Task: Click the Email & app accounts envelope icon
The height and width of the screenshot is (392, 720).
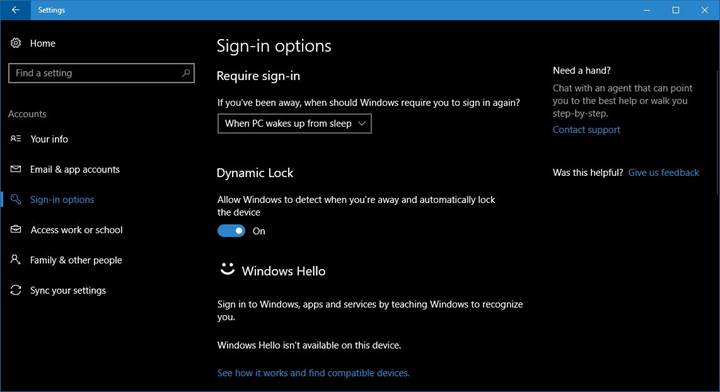Action: [x=16, y=169]
